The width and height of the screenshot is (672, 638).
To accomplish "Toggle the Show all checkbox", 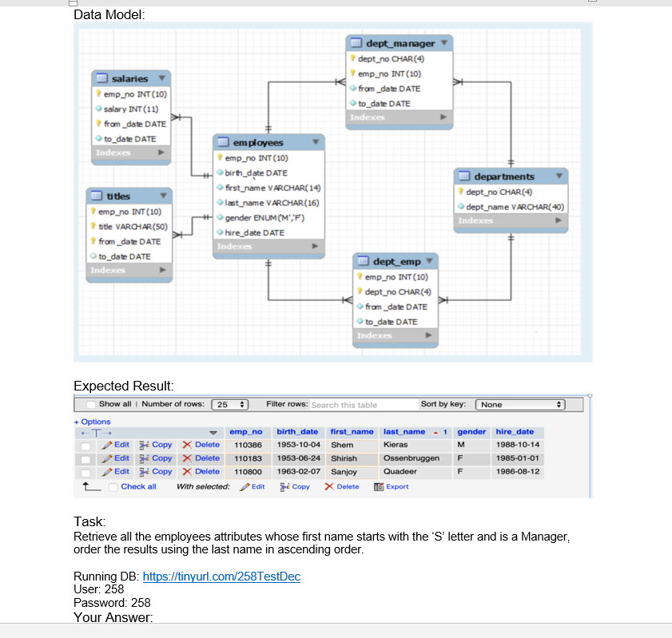I will pyautogui.click(x=90, y=405).
